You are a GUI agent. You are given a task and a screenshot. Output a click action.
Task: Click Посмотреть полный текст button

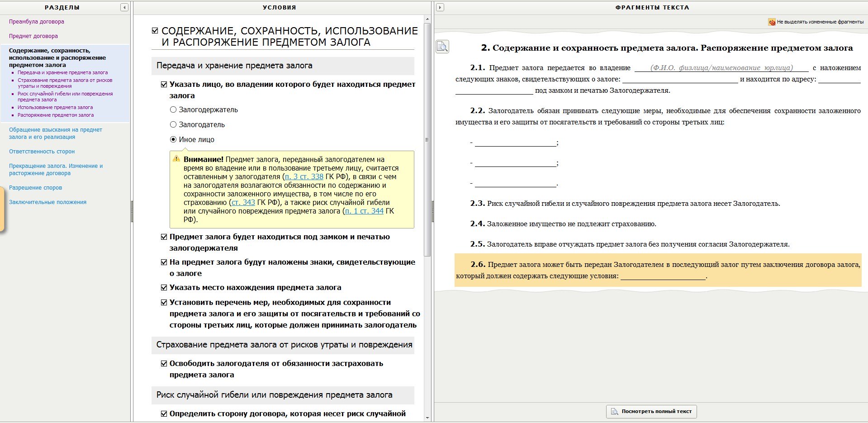[x=651, y=411]
